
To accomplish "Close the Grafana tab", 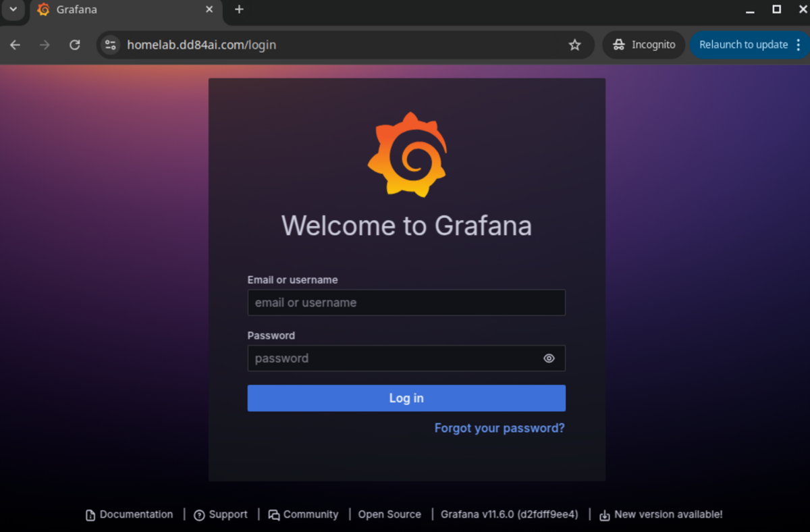I will click(x=209, y=9).
